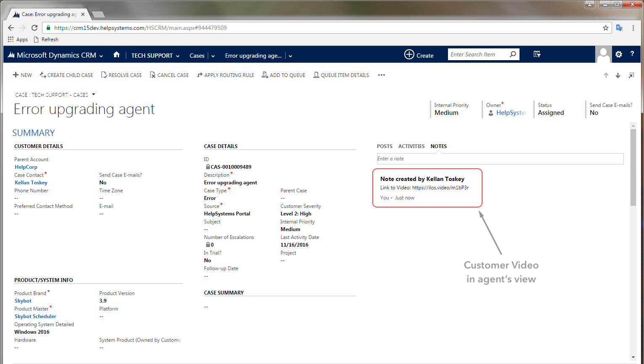Image resolution: width=644 pixels, height=364 pixels.
Task: Click the Customer Severity Level 2: High value
Action: pyautogui.click(x=296, y=214)
